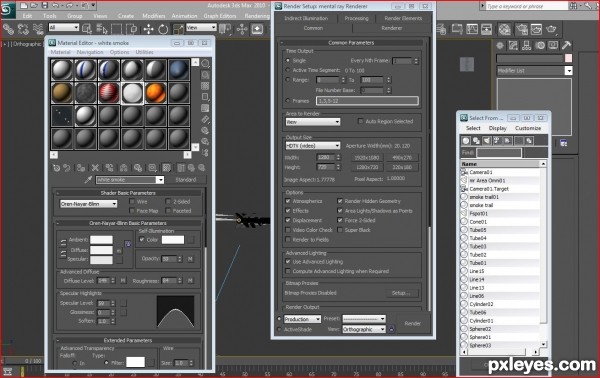Viewport: 600px width, 378px height.
Task: Toggle Use Advanced Lighting checkbox
Action: (x=288, y=262)
